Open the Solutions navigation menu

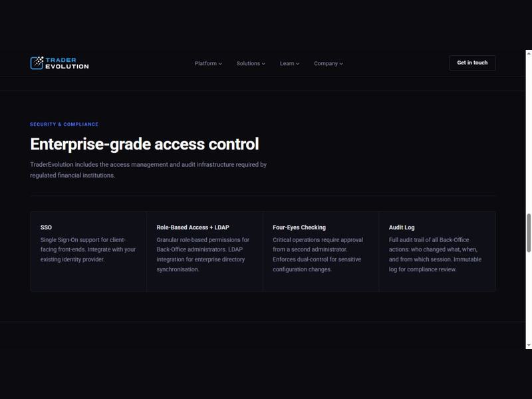251,63
